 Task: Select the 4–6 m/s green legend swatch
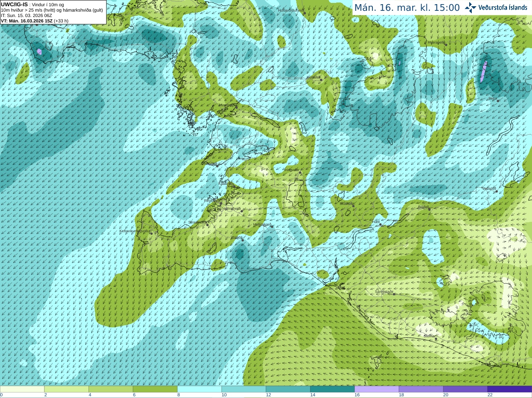(111, 389)
